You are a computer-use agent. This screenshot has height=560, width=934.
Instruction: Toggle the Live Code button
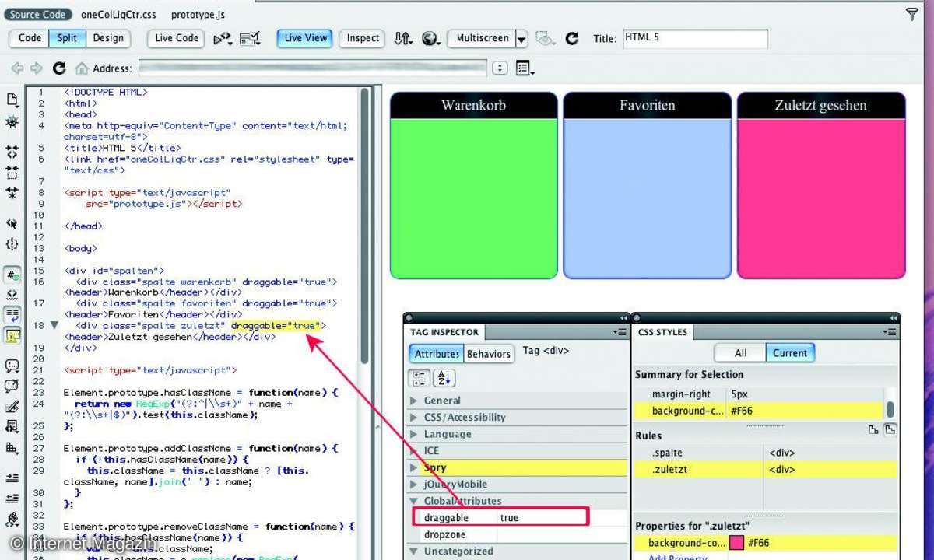click(x=177, y=38)
